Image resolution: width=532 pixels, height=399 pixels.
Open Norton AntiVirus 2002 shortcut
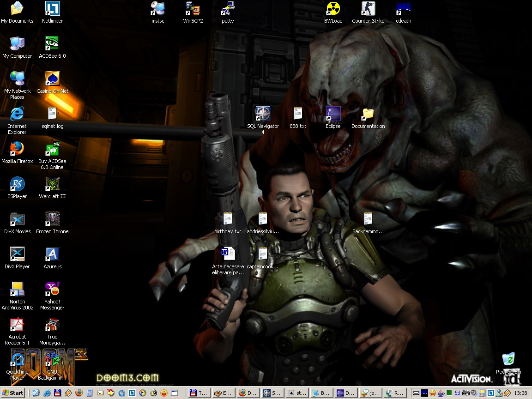[17, 296]
